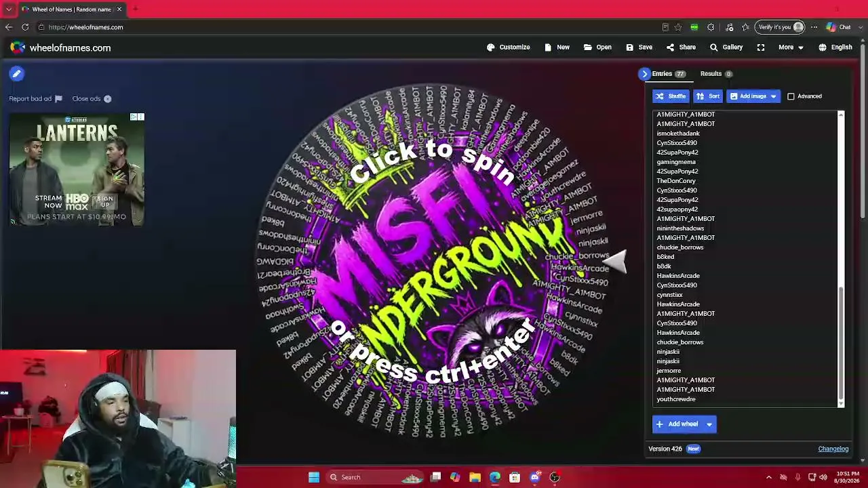Create a New wheel

(x=557, y=47)
